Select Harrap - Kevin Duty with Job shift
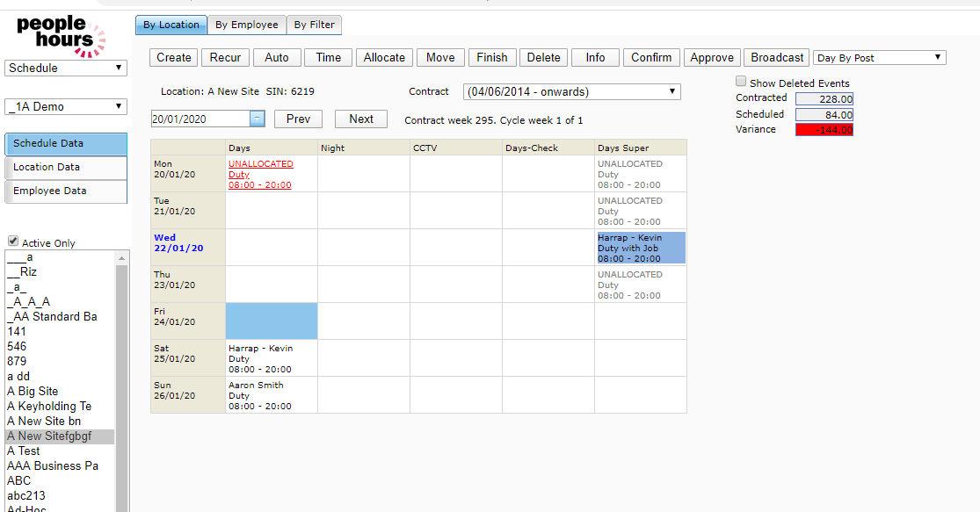 tap(640, 248)
